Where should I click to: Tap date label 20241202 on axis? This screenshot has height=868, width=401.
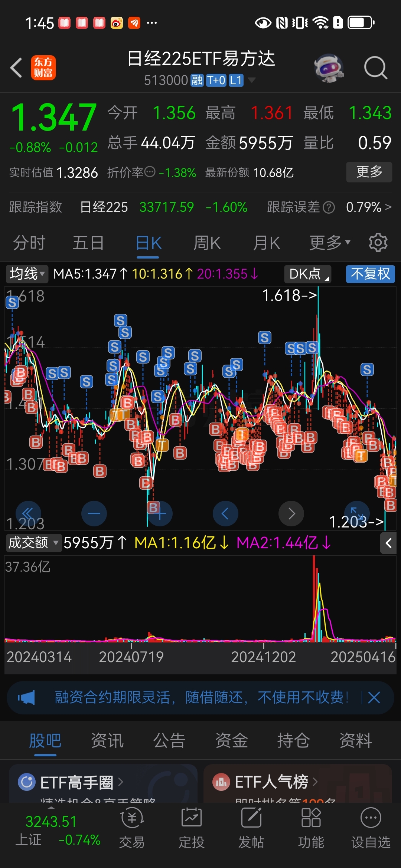[x=263, y=657]
